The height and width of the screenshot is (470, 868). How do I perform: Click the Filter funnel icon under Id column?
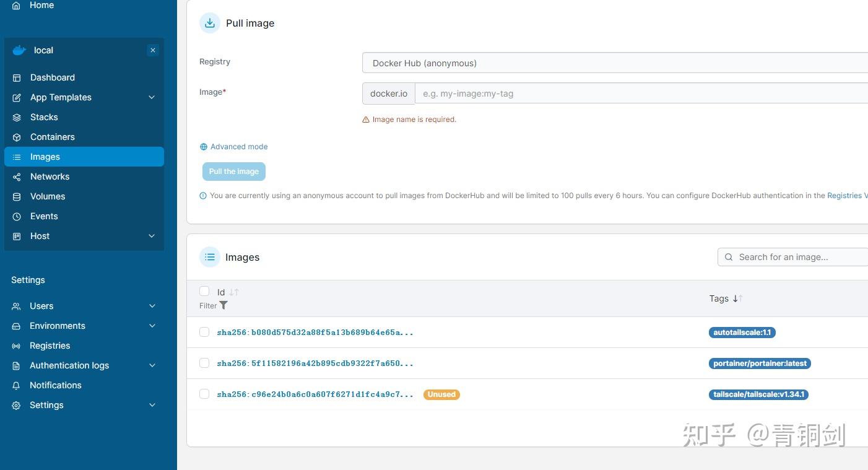(x=224, y=305)
